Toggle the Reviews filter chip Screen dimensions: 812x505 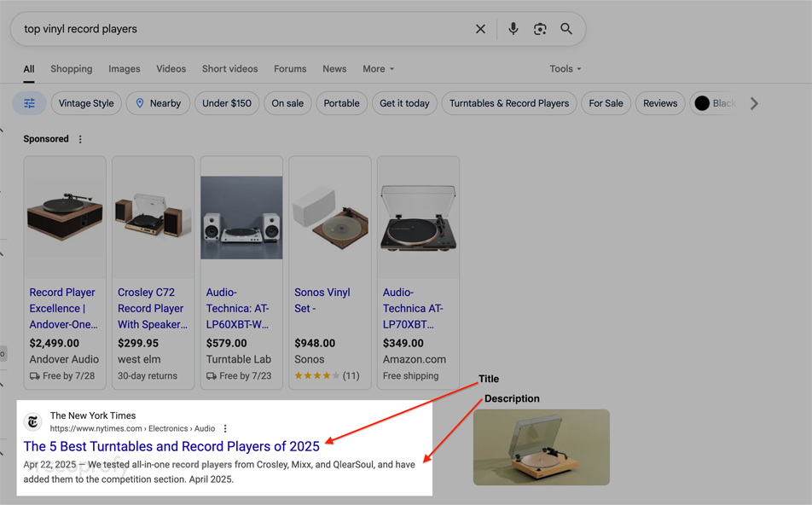coord(660,103)
